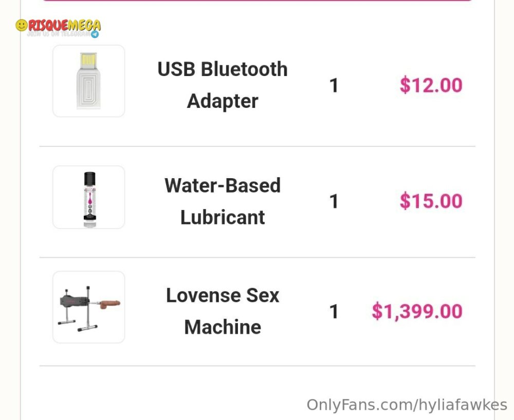
Task: Click the $15.00 price
Action: click(431, 201)
